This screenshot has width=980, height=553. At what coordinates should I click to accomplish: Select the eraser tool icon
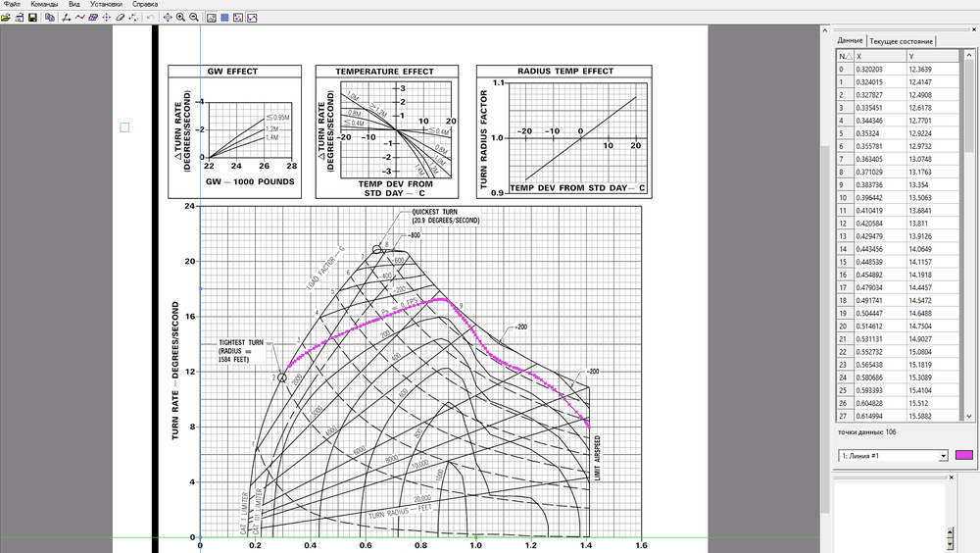[120, 18]
